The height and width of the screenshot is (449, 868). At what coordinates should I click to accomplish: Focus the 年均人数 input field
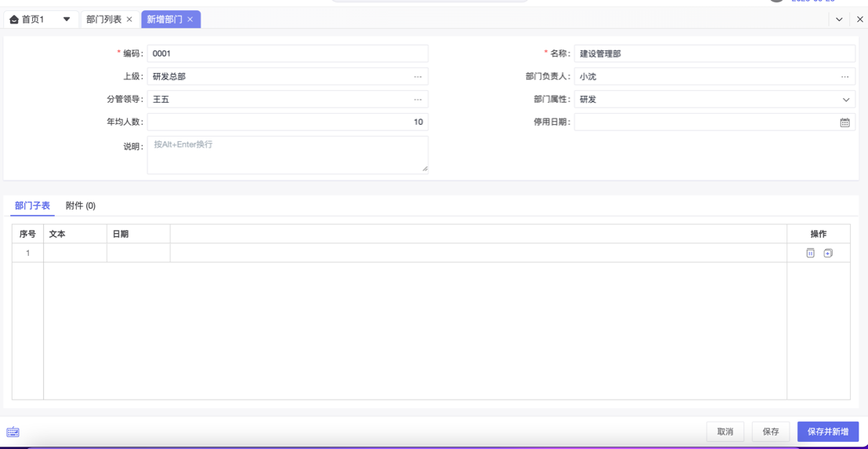[x=287, y=122]
